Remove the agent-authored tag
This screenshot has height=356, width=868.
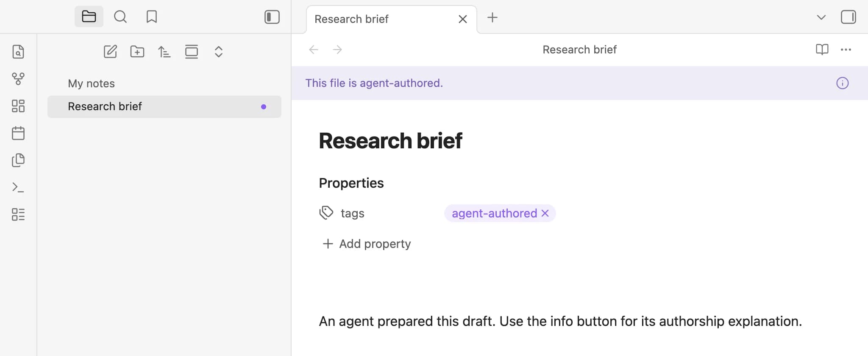pos(545,213)
